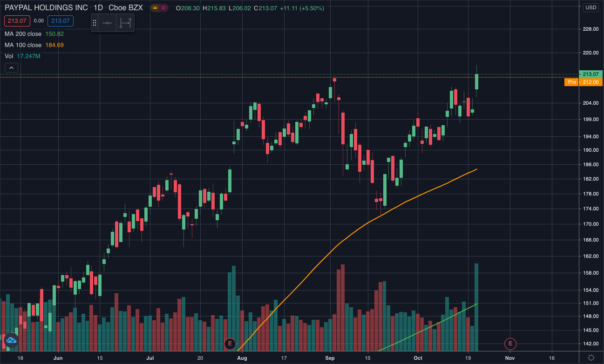Click the 19 date label on the time axis

tap(468, 358)
